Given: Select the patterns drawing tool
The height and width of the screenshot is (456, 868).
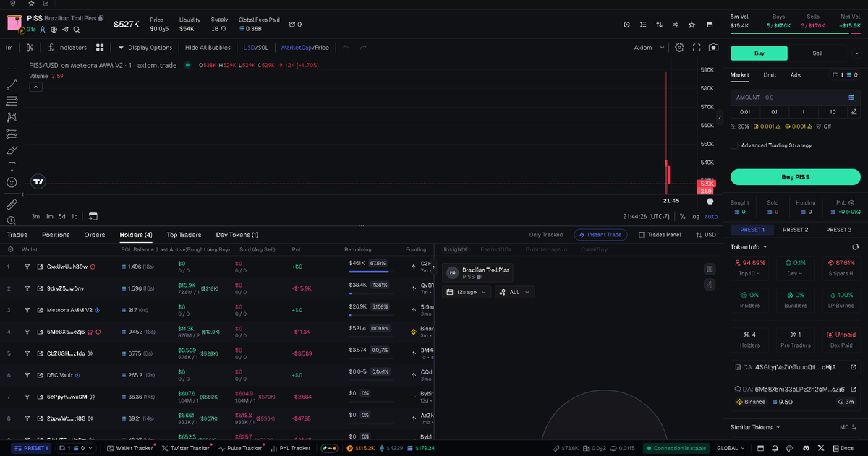Looking at the screenshot, I should (x=12, y=117).
